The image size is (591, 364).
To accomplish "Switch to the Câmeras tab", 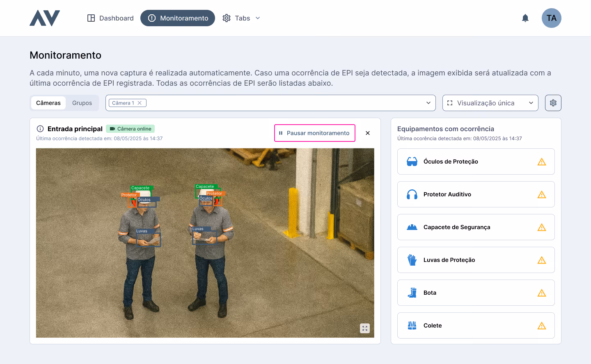I will (48, 103).
